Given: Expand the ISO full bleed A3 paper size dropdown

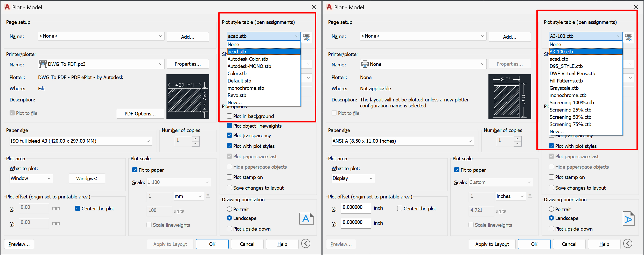Looking at the screenshot, I should click(x=148, y=141).
